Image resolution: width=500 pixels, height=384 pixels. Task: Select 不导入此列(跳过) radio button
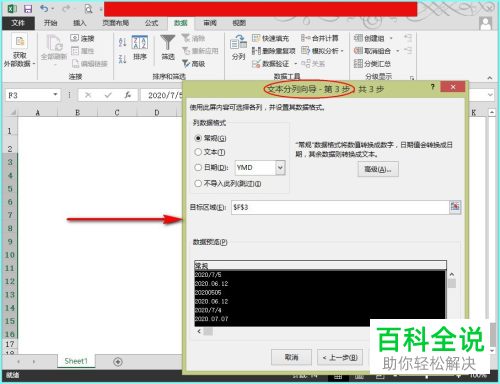(198, 183)
